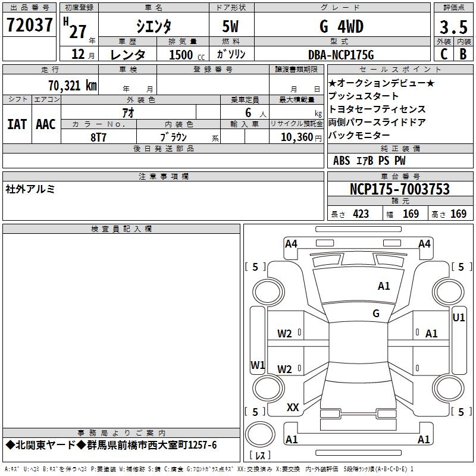Viewport: 476px width, 476px height.
Task: Click the mileage 70,321 km
Action: pos(73,86)
